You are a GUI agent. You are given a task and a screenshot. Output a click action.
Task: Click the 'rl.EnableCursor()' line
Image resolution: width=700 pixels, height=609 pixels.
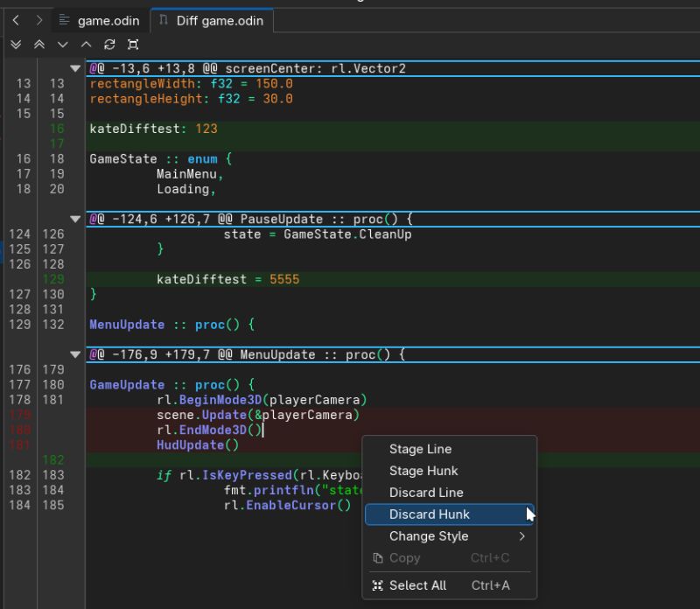[288, 505]
